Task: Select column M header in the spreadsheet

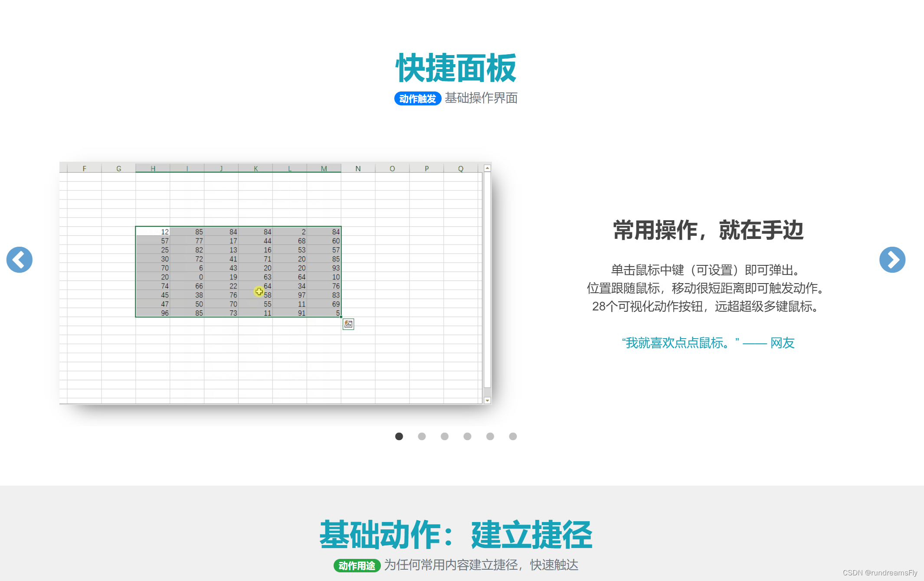Action: (x=324, y=168)
